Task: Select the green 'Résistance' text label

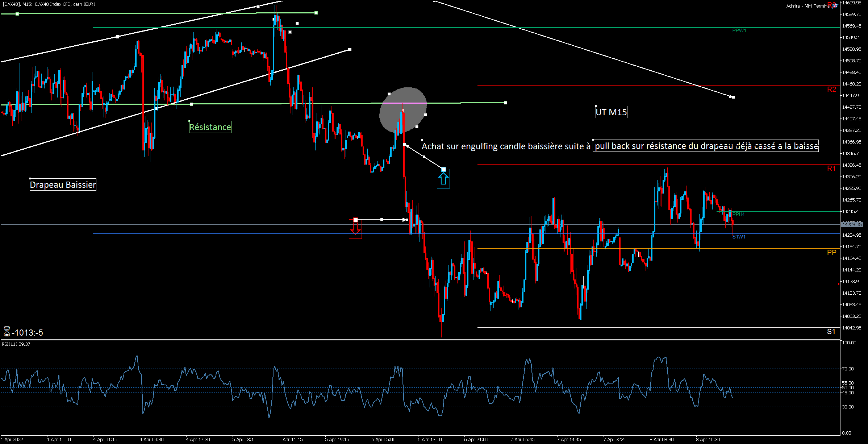Action: point(210,127)
